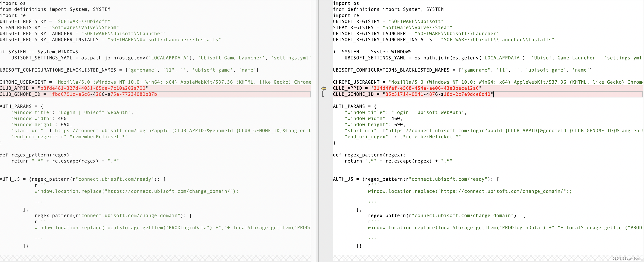Click the CLUB_GENOME_ID line in left pane
Screen dimensions: 644x262
[x=80, y=94]
